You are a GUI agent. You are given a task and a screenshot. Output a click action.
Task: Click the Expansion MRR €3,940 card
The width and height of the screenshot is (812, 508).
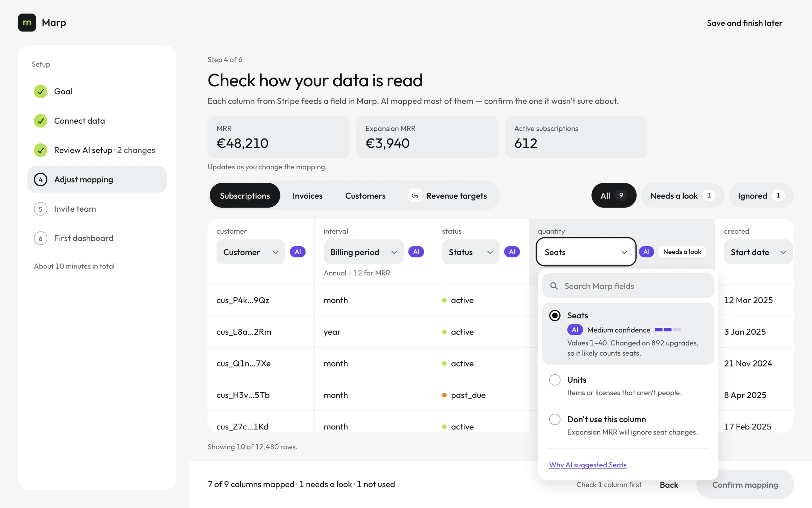click(427, 137)
